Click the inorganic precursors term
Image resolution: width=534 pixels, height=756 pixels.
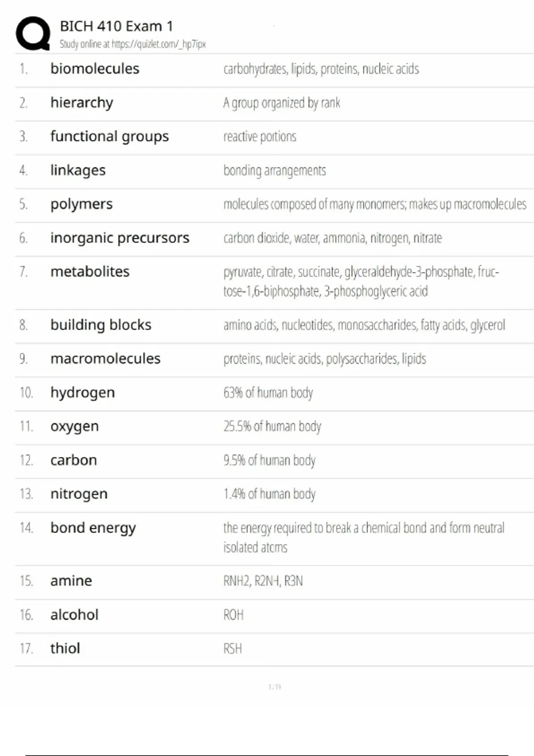tap(120, 238)
